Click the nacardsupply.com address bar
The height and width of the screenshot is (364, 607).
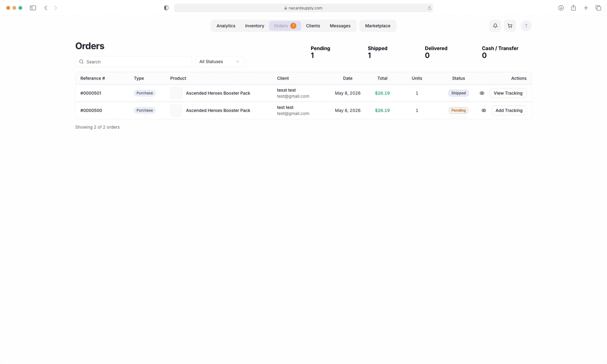(303, 8)
